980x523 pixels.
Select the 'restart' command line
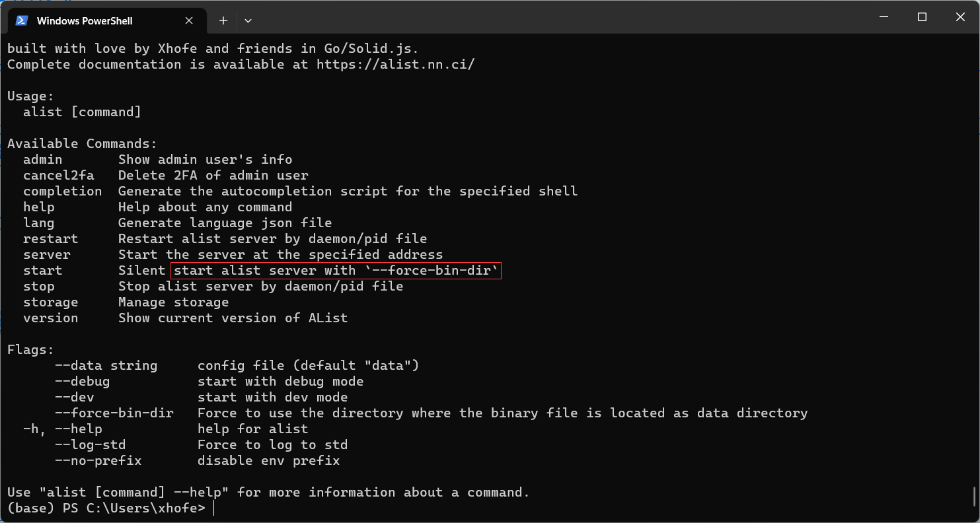[x=50, y=238]
